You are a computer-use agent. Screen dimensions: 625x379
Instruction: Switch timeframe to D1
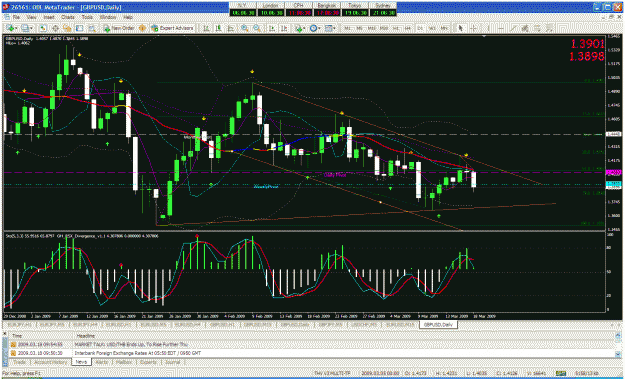pyautogui.click(x=420, y=28)
